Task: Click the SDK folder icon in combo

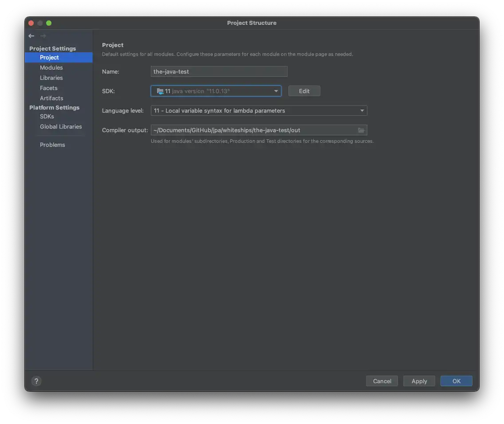Action: [x=160, y=91]
